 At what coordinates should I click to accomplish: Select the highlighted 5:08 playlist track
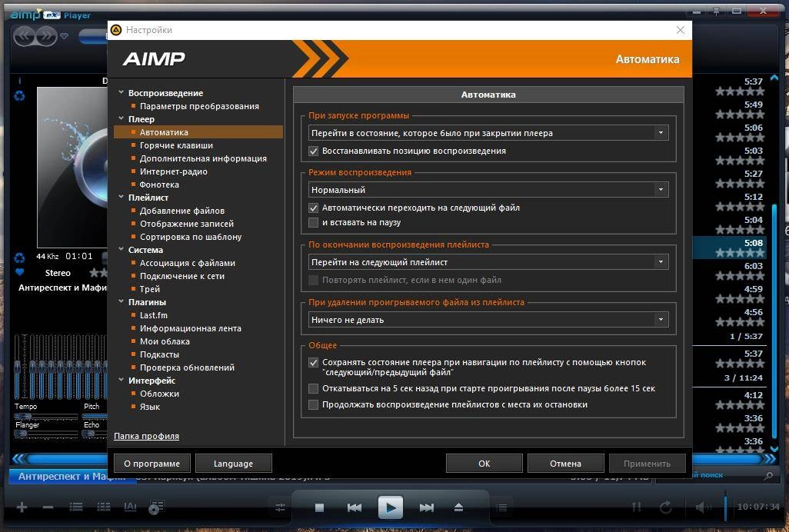point(729,248)
